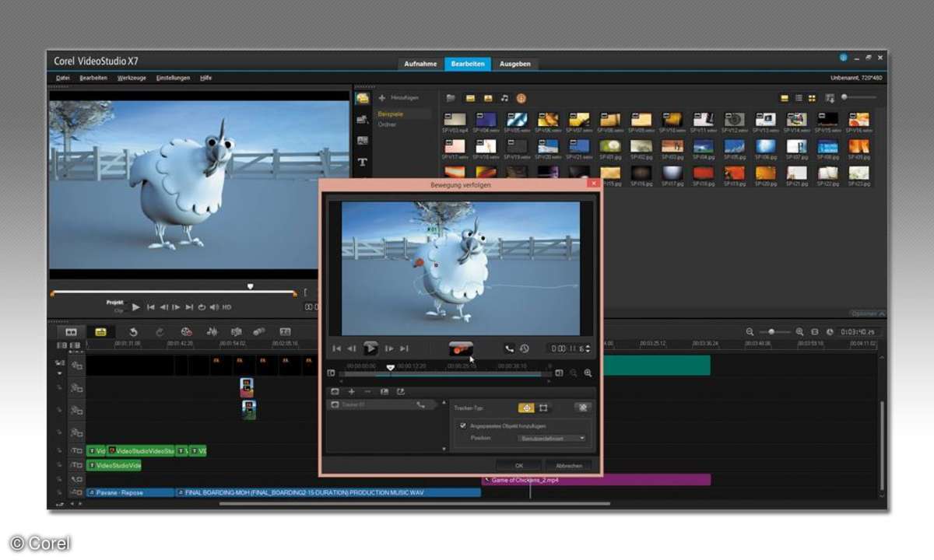Image resolution: width=934 pixels, height=560 pixels.
Task: Select area tracker type
Action: [x=543, y=408]
